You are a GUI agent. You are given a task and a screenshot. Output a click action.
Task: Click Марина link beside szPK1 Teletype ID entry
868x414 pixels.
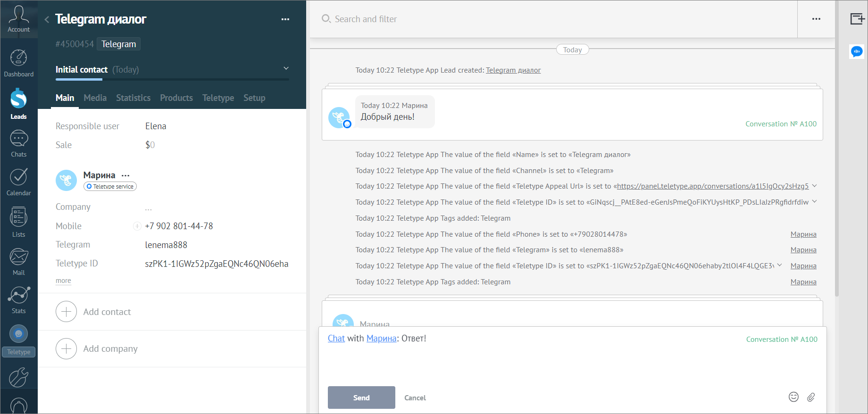point(803,266)
